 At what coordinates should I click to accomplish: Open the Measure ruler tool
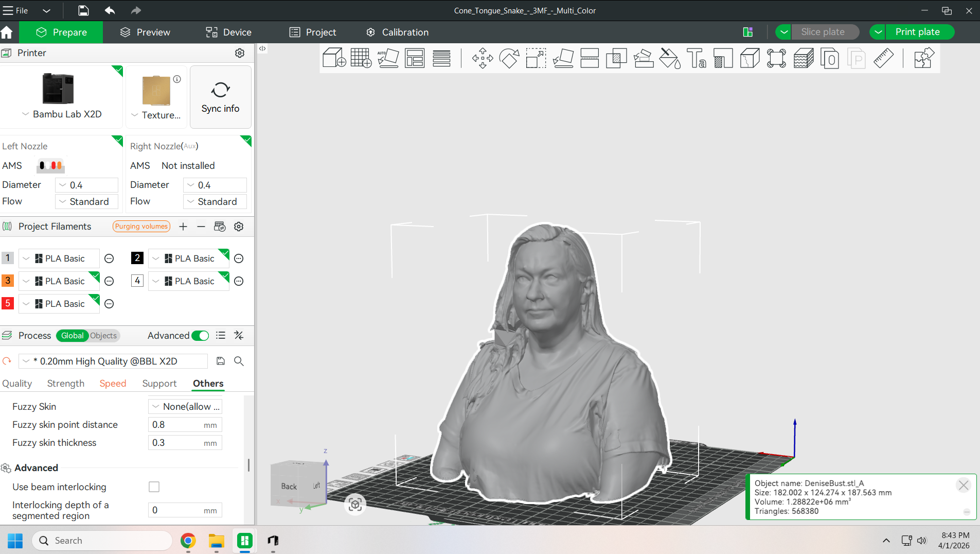(x=883, y=58)
